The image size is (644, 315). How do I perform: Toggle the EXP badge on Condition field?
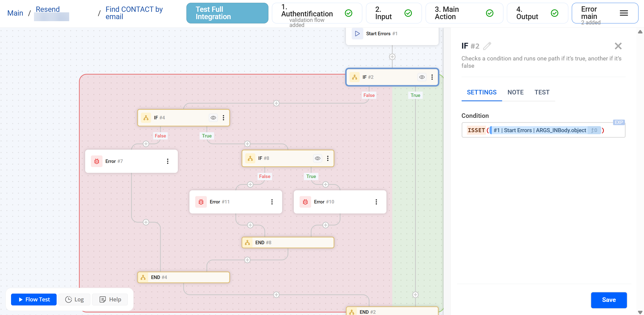619,122
